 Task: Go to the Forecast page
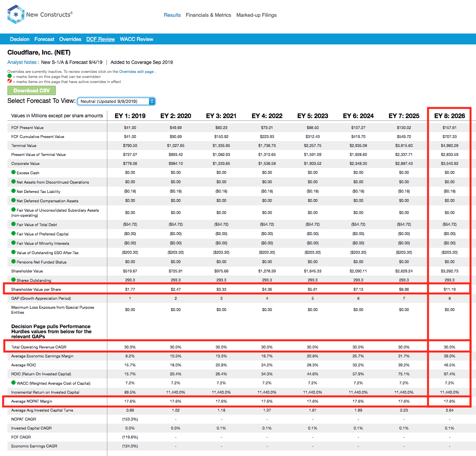44,39
